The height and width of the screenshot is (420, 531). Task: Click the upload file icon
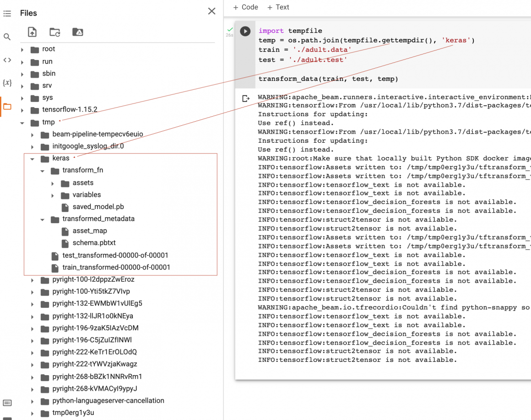32,32
